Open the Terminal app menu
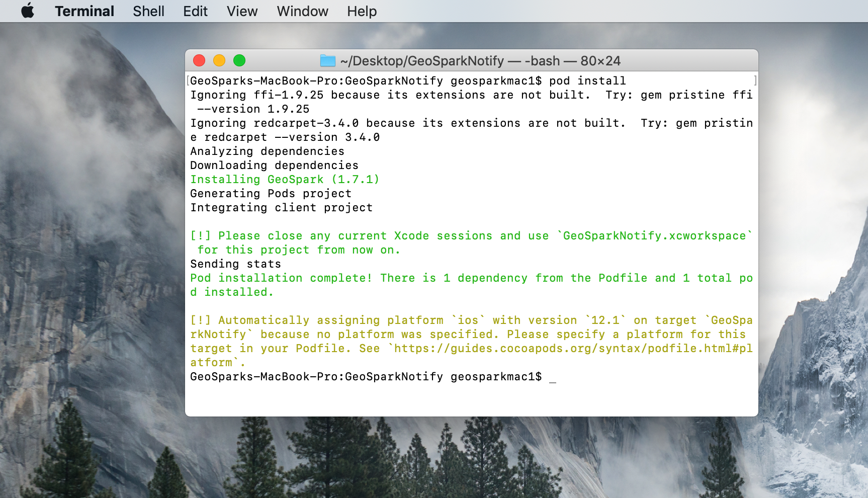The width and height of the screenshot is (868, 498). click(84, 11)
